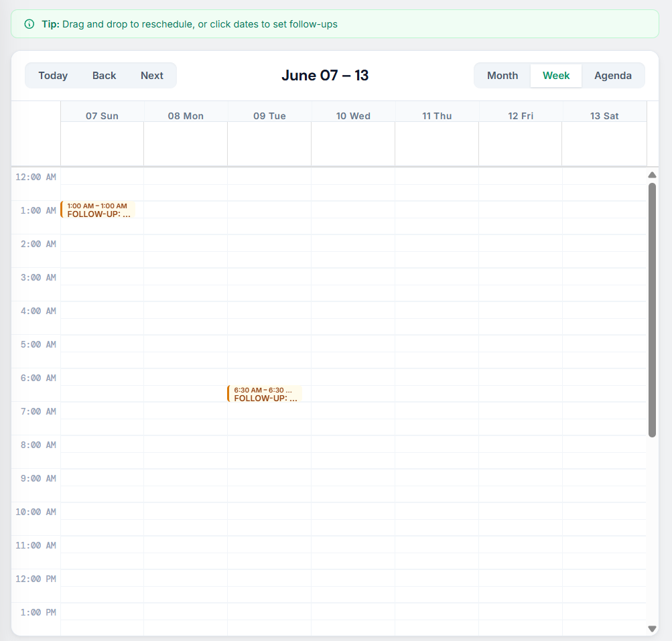Click the scrollbar down arrow
Image resolution: width=672 pixels, height=641 pixels.
[x=652, y=629]
